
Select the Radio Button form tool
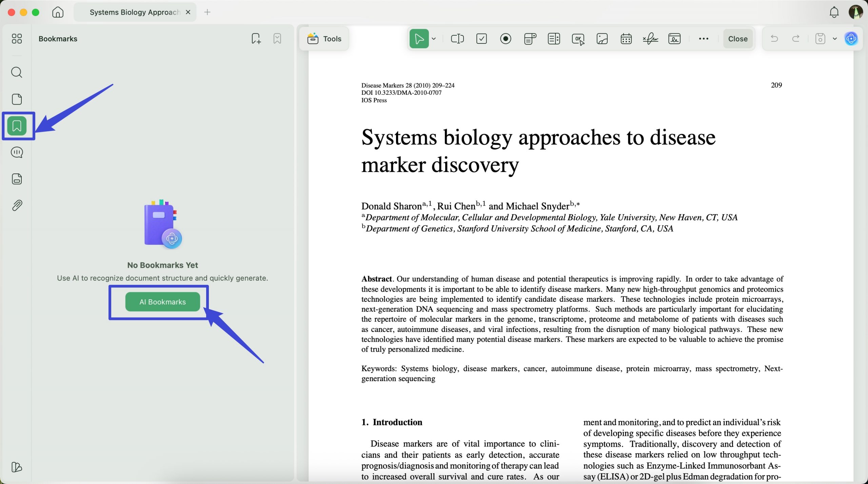[506, 39]
